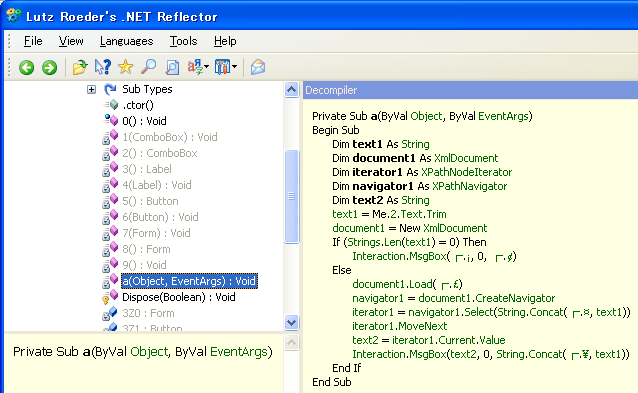Open the View menu
This screenshot has width=638, height=393.
click(x=71, y=41)
